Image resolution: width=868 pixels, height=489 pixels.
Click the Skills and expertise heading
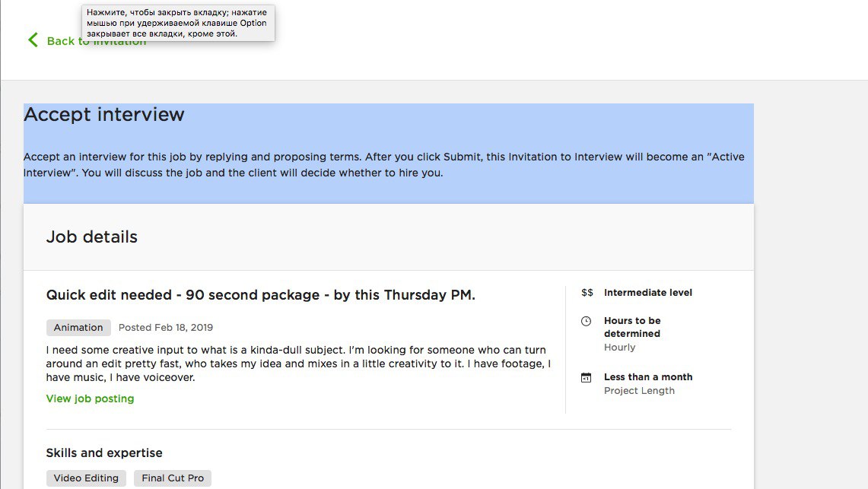104,453
